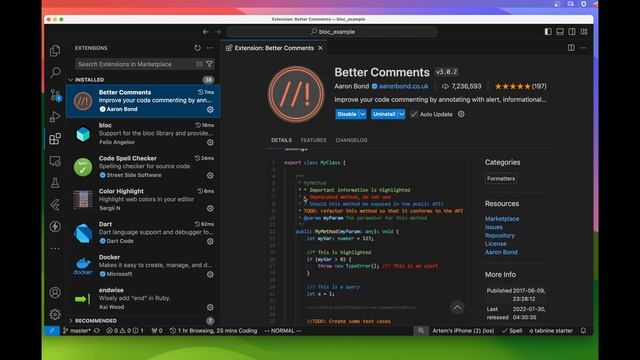640x360 pixels.
Task: Toggle the bottom panel
Action: pos(560,32)
